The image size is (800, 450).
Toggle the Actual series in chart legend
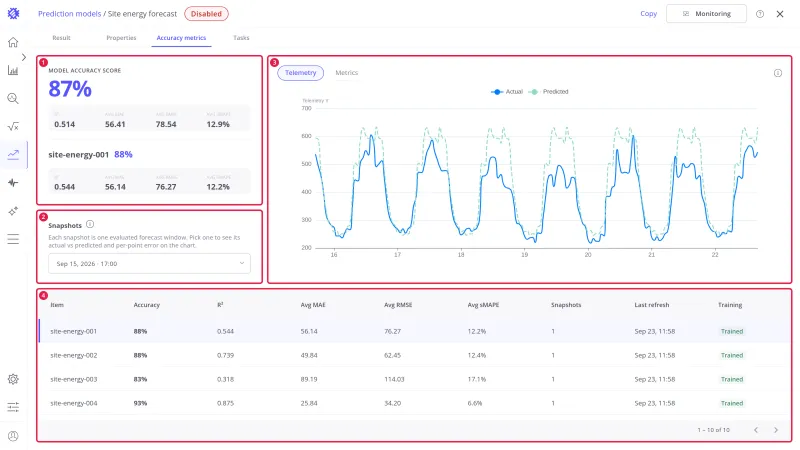(507, 92)
